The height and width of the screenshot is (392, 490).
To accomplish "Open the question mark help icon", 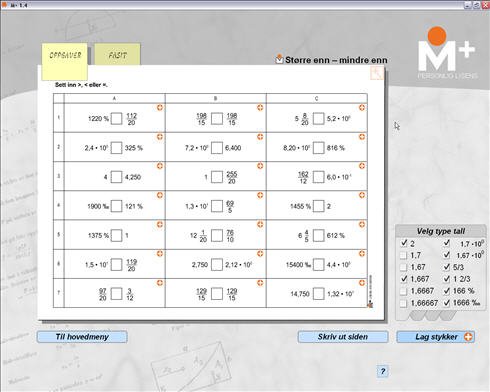I will click(383, 371).
